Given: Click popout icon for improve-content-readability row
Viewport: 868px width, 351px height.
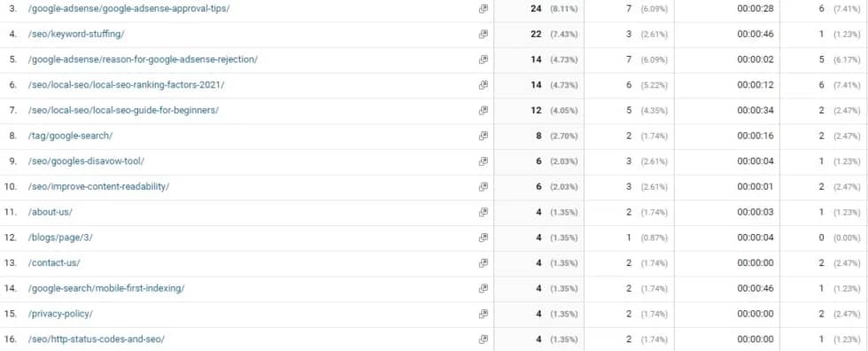Looking at the screenshot, I should click(x=484, y=186).
